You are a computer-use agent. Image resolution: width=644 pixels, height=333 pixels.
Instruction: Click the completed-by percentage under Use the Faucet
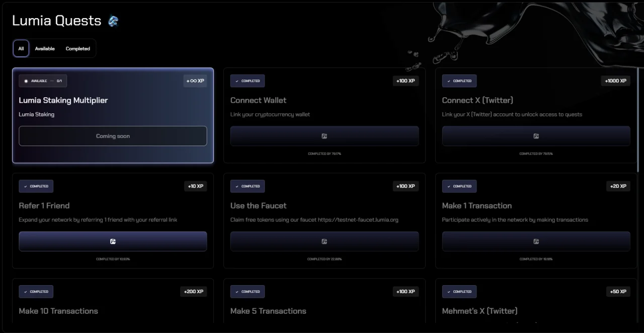tap(325, 259)
